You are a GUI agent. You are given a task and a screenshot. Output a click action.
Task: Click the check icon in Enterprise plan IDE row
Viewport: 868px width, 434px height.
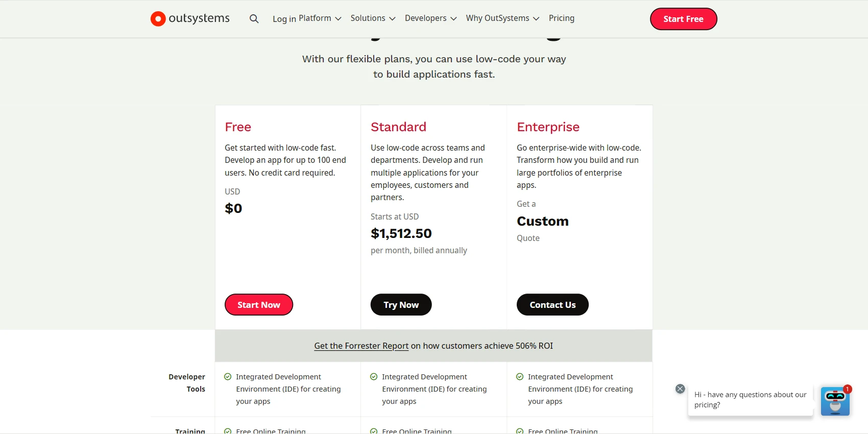(x=520, y=377)
